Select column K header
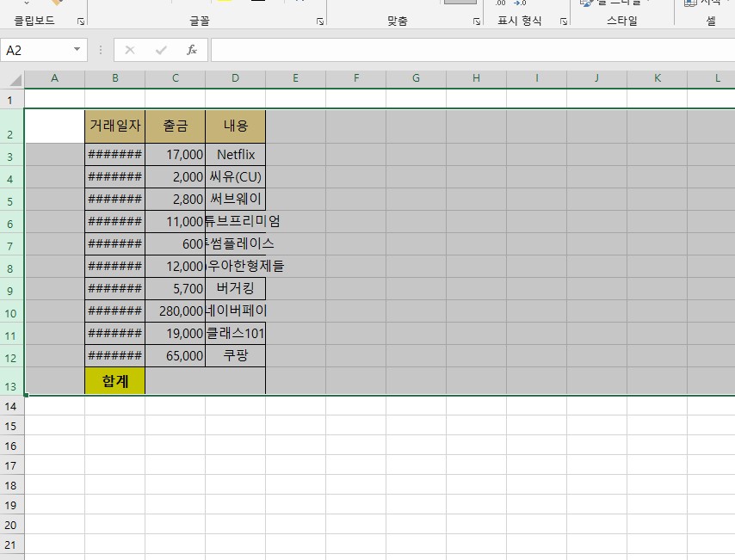 [658, 79]
